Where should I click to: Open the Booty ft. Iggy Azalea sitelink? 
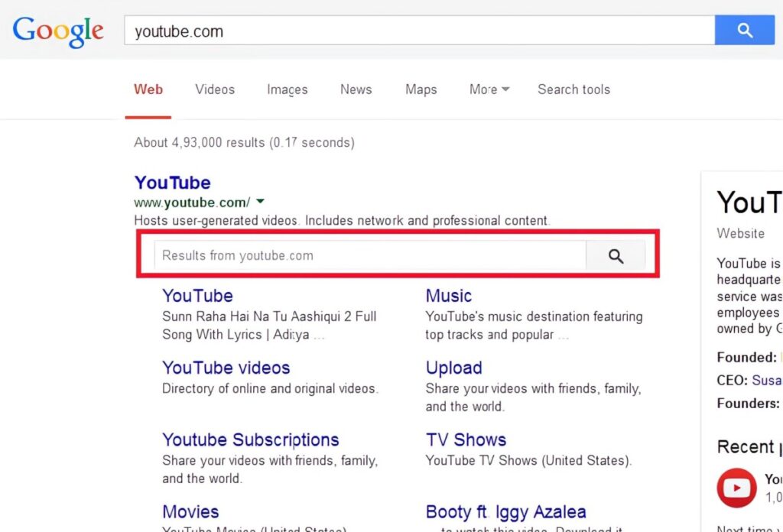[x=505, y=512]
